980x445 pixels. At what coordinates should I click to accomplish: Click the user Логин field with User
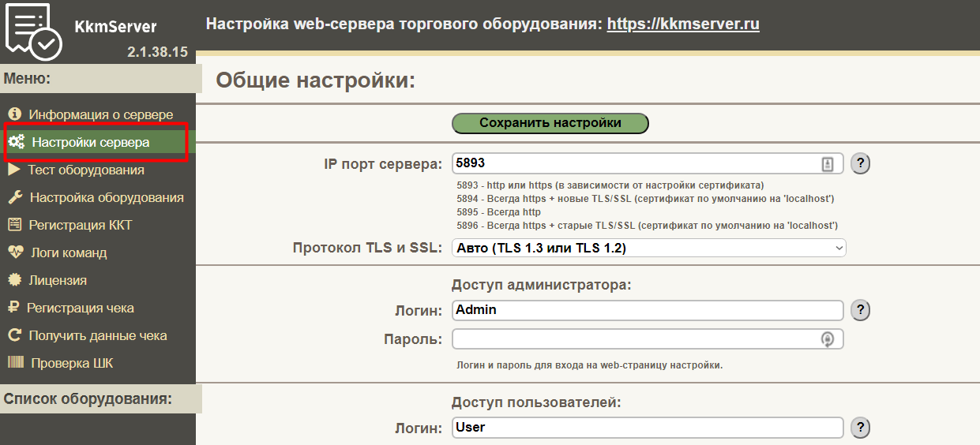tap(648, 428)
